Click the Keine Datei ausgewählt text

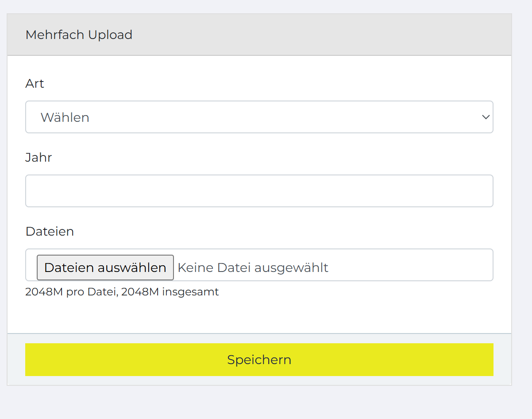tap(253, 268)
